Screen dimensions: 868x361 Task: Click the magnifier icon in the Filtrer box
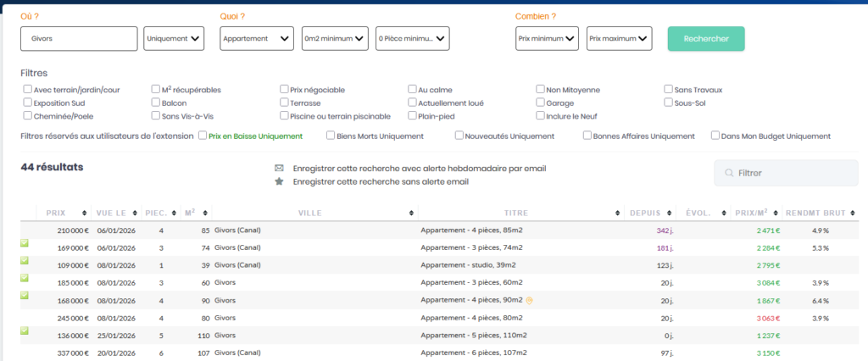728,173
